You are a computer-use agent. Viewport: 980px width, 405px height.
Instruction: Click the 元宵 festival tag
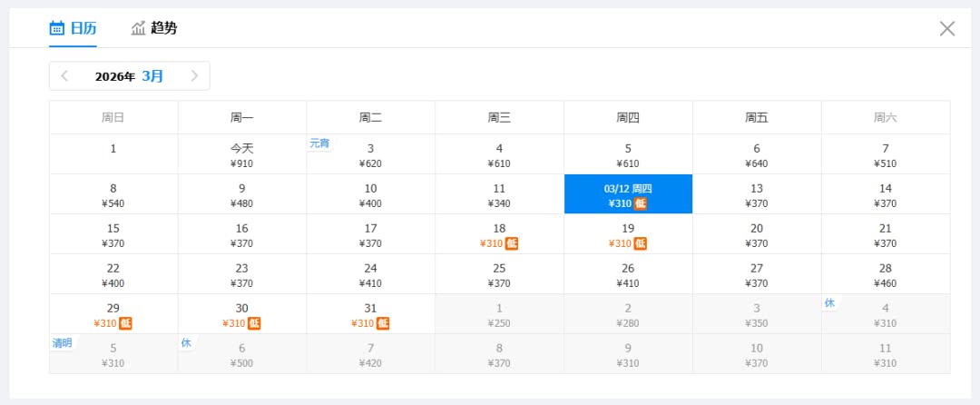pyautogui.click(x=319, y=143)
